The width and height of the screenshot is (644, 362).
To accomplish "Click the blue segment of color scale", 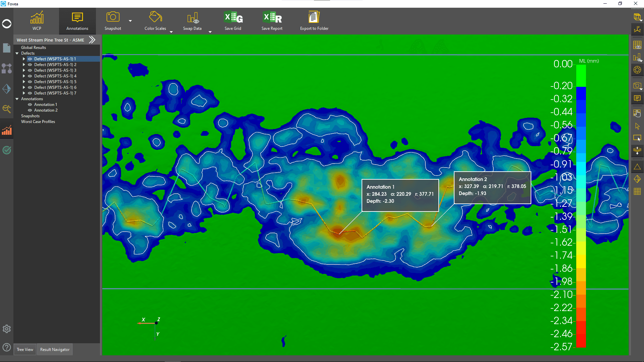I will pyautogui.click(x=581, y=94).
